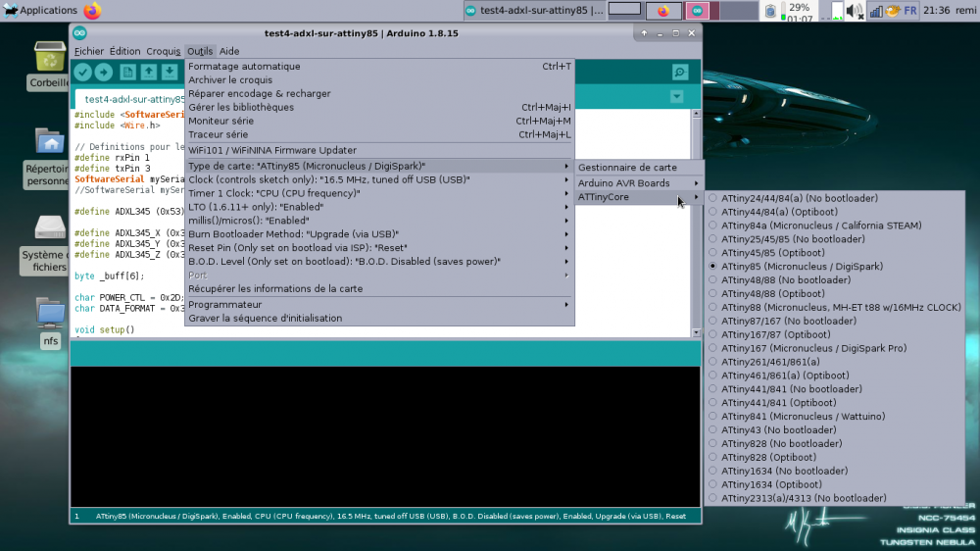Screen dimensions: 980x551
Task: Click the Verify (checkmark) toolbar icon
Action: point(82,73)
